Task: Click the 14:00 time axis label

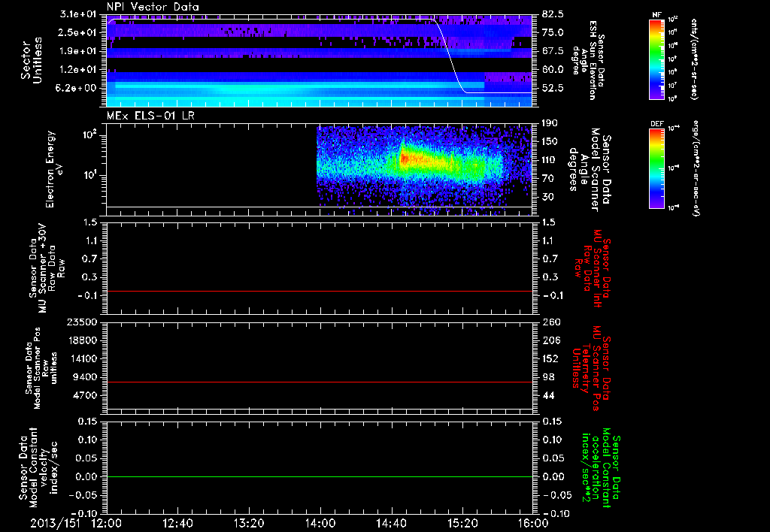Action: (x=320, y=523)
